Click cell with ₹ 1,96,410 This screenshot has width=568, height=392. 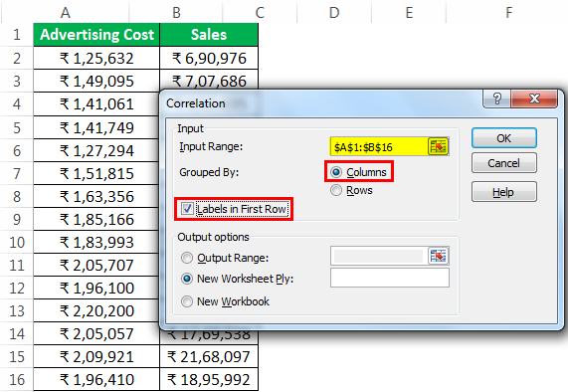96,379
